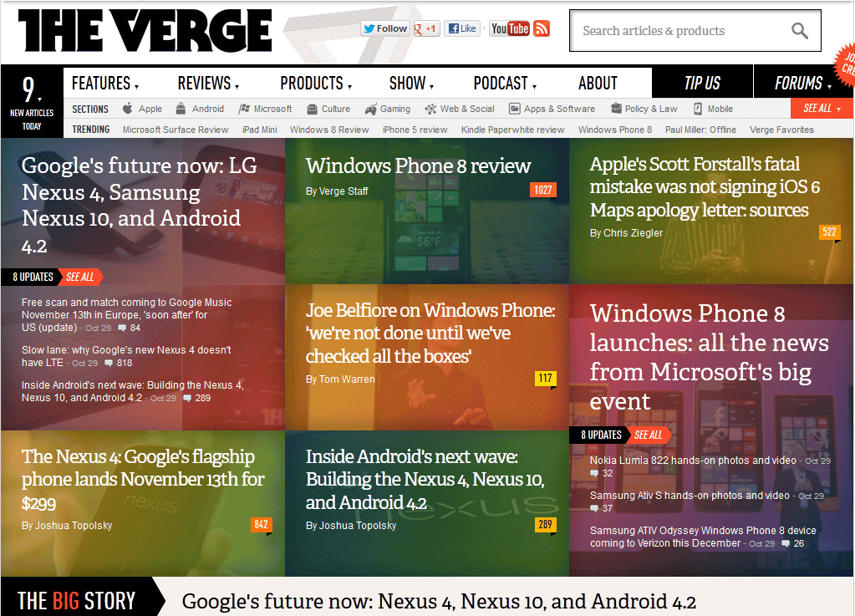Expand the Features dropdown menu
Viewport: 855px width, 616px height.
click(x=106, y=84)
